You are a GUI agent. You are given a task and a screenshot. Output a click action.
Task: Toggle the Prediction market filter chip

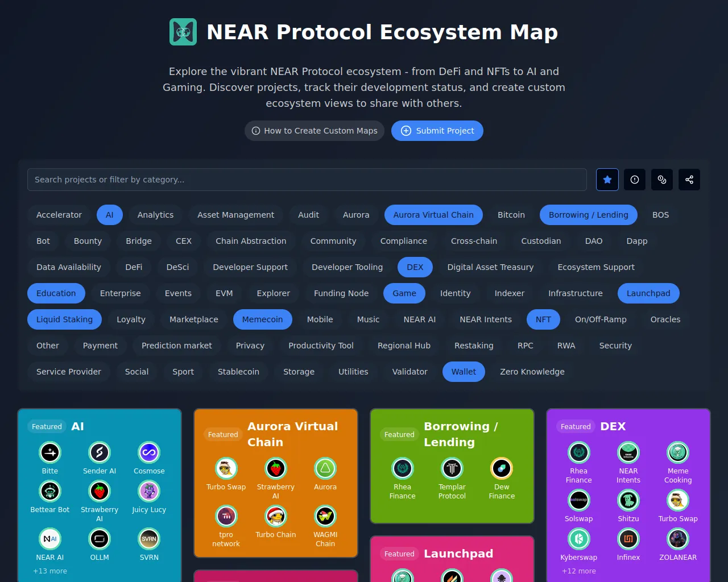click(x=177, y=346)
